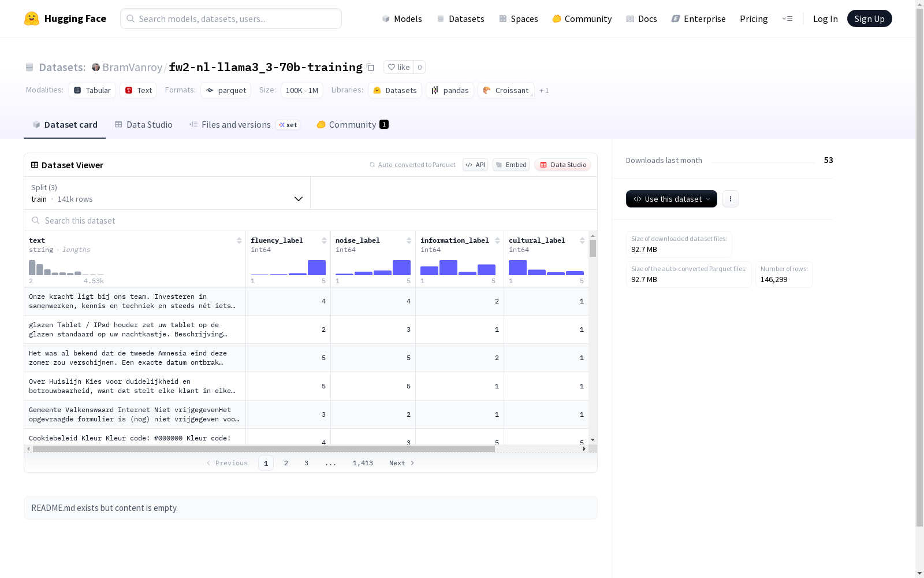Click the like heart button

click(x=398, y=67)
